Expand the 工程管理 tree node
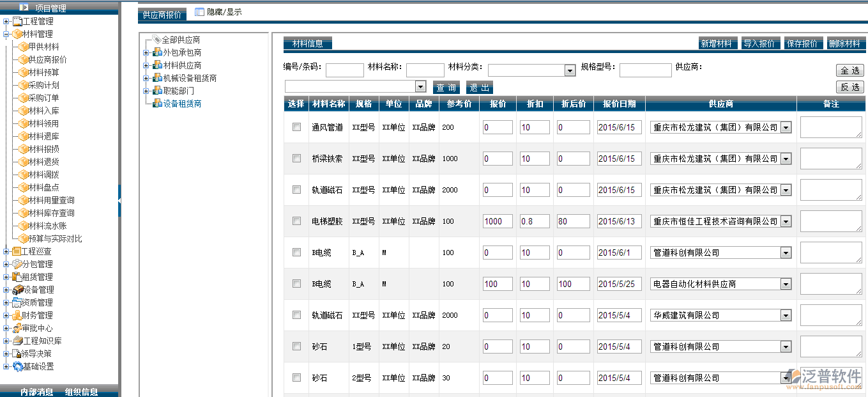 (x=6, y=21)
